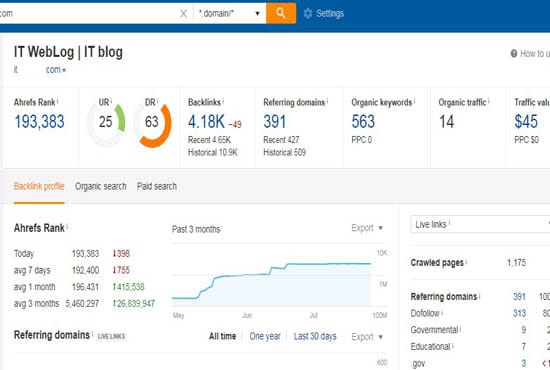The width and height of the screenshot is (550, 370).
Task: Open .gov value 3
Action: coord(523,363)
